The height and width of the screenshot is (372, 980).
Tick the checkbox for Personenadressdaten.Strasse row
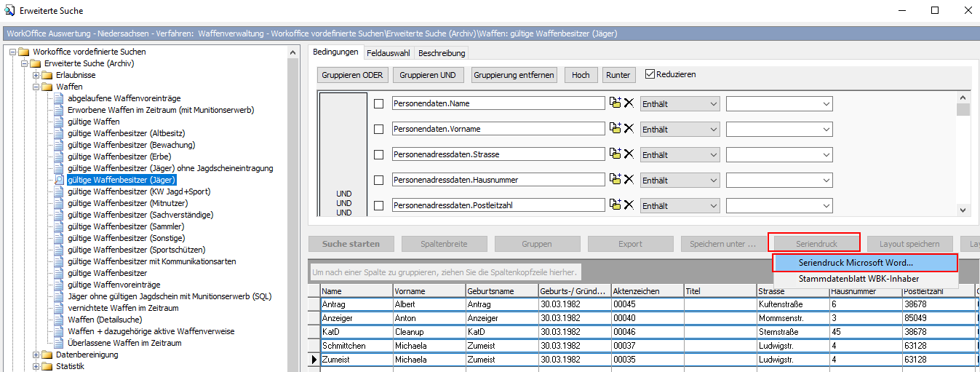click(x=378, y=155)
